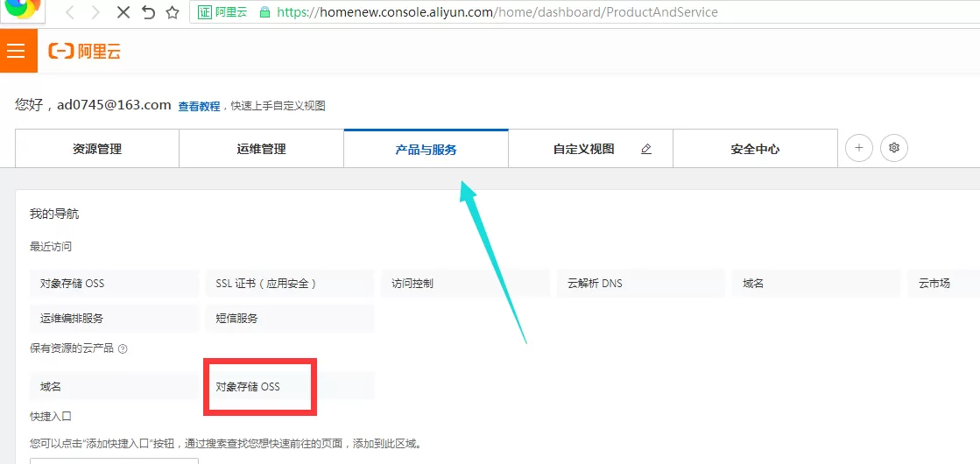Screen dimensions: 980x464
Task: Go back in browser history
Action: pos(70,12)
